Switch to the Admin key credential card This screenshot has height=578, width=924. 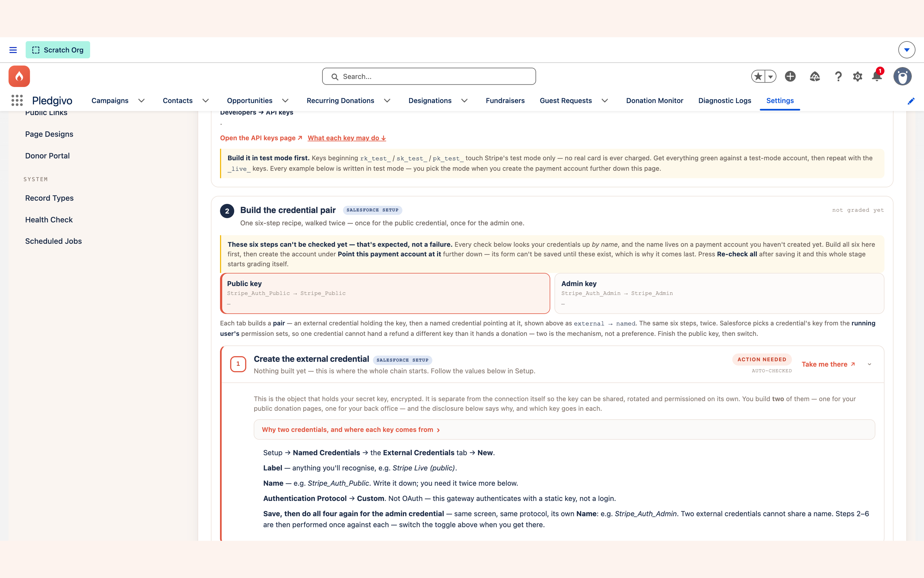(719, 293)
